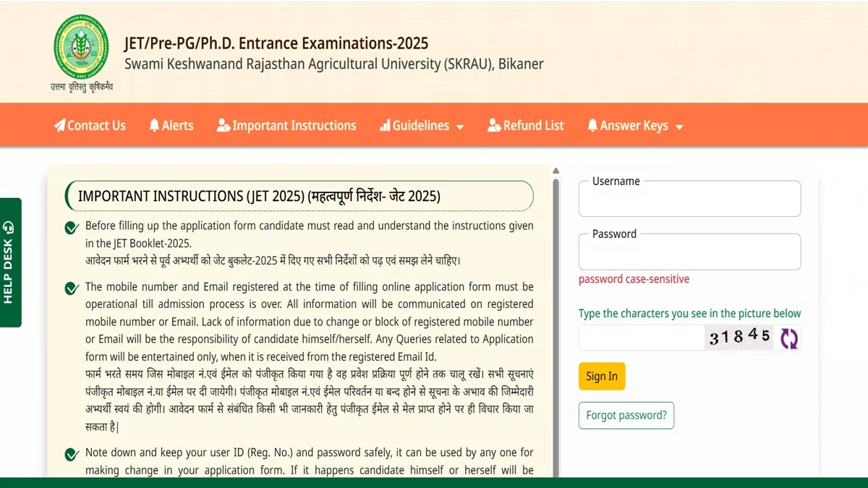Click the bell icon beside Alerts
The height and width of the screenshot is (488, 868).
pos(154,125)
